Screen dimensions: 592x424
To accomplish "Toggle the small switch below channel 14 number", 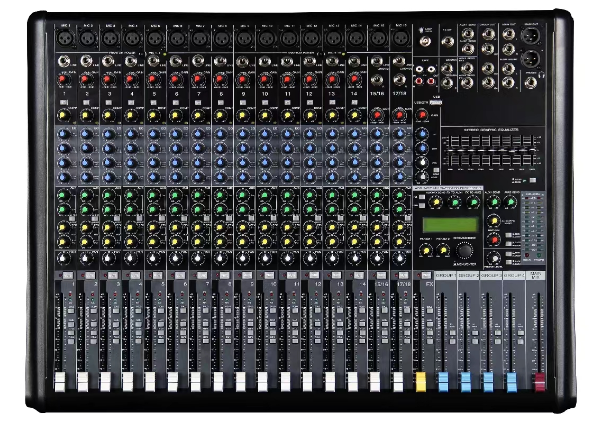I will click(354, 102).
